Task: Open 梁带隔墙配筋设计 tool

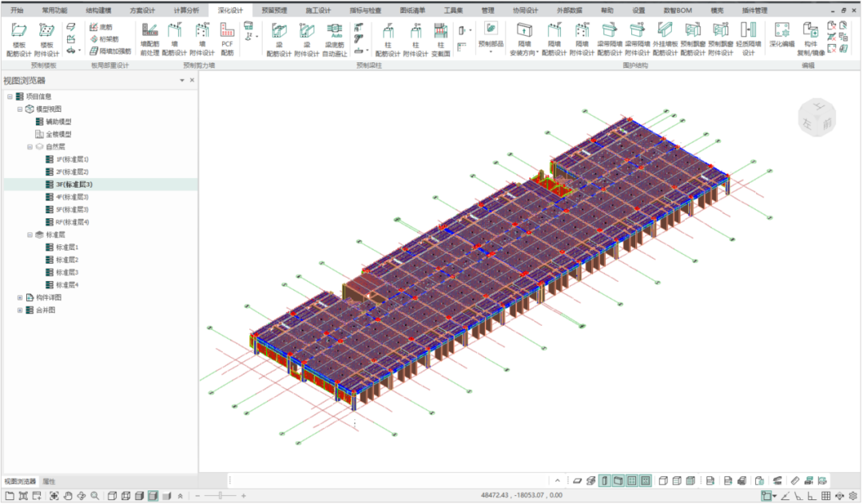Action: [x=609, y=40]
